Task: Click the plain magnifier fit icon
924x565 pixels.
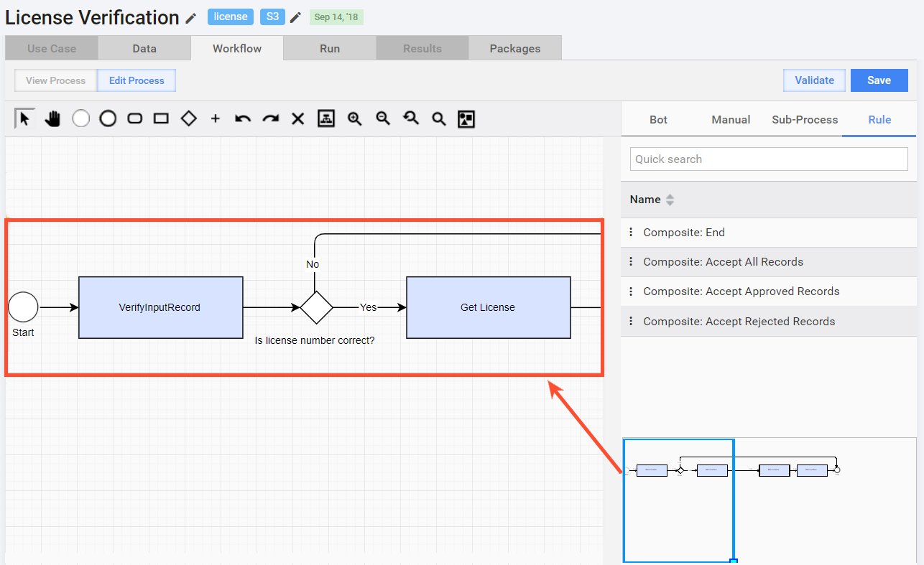Action: click(439, 119)
